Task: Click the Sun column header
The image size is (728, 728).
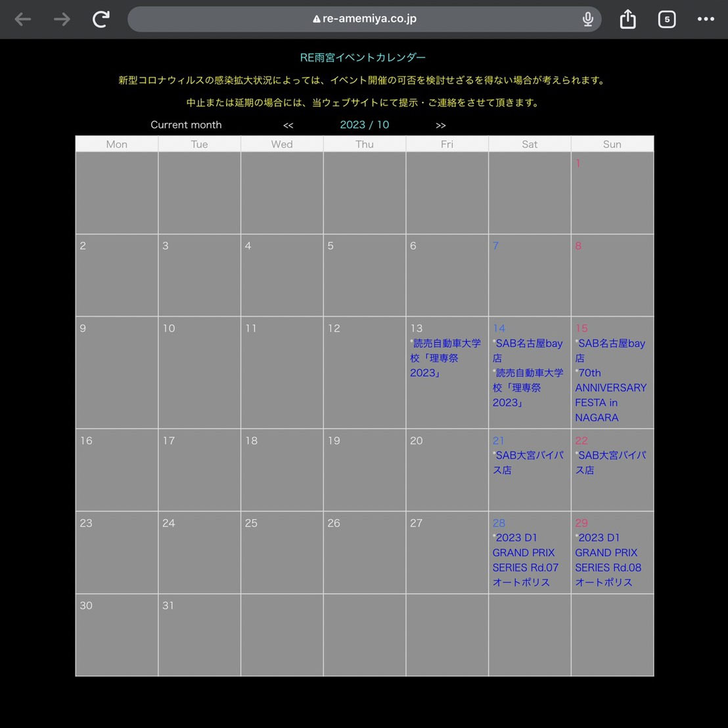Action: (612, 145)
